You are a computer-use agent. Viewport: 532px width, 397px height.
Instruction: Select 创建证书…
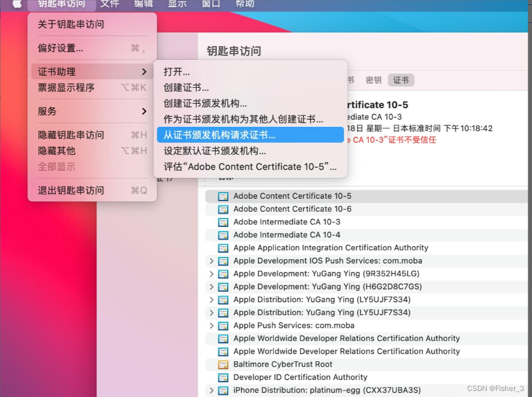click(x=251, y=88)
